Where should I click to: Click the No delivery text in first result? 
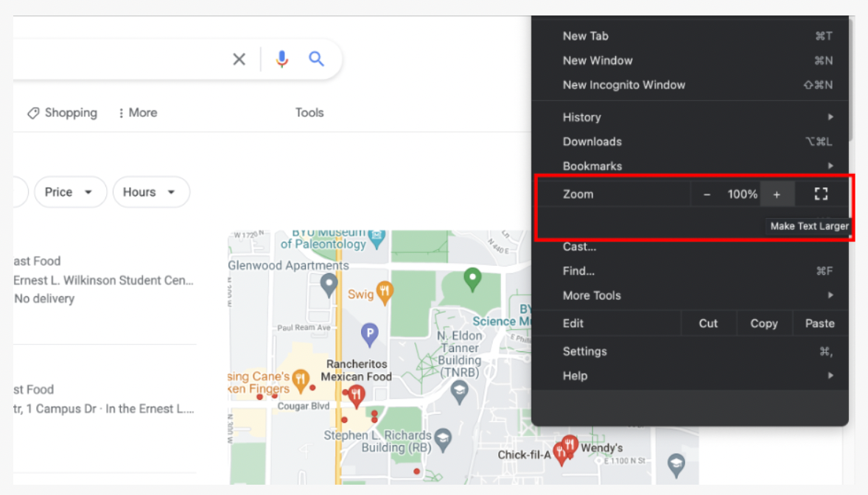pos(44,298)
